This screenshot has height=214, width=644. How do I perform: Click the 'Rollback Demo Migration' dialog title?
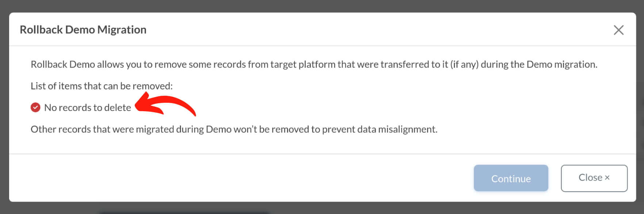[83, 30]
